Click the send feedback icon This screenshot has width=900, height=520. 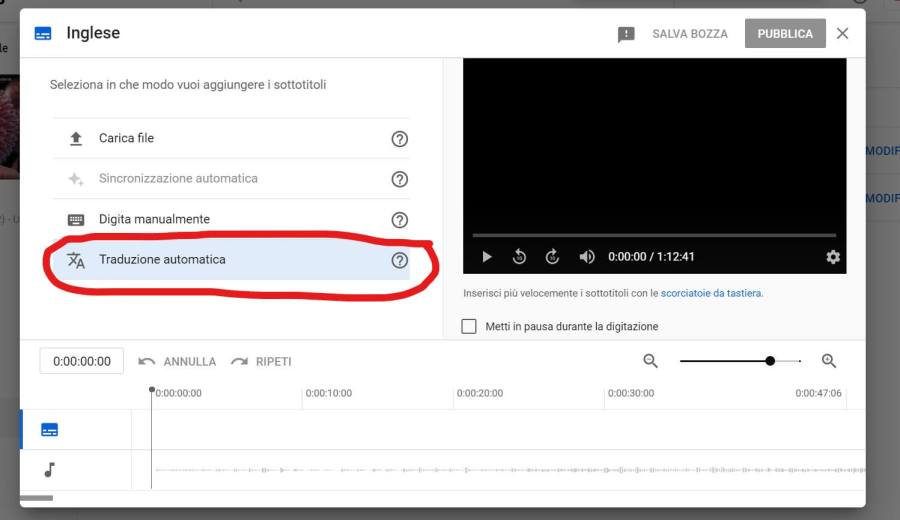point(626,34)
